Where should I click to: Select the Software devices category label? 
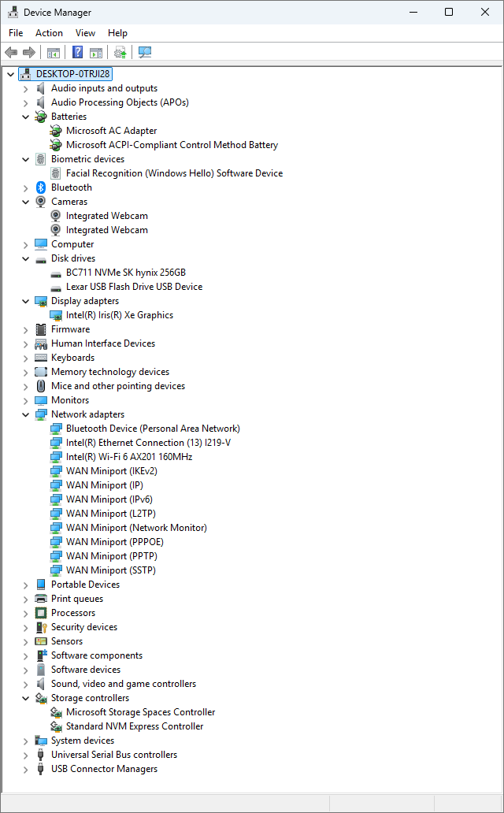tap(86, 670)
